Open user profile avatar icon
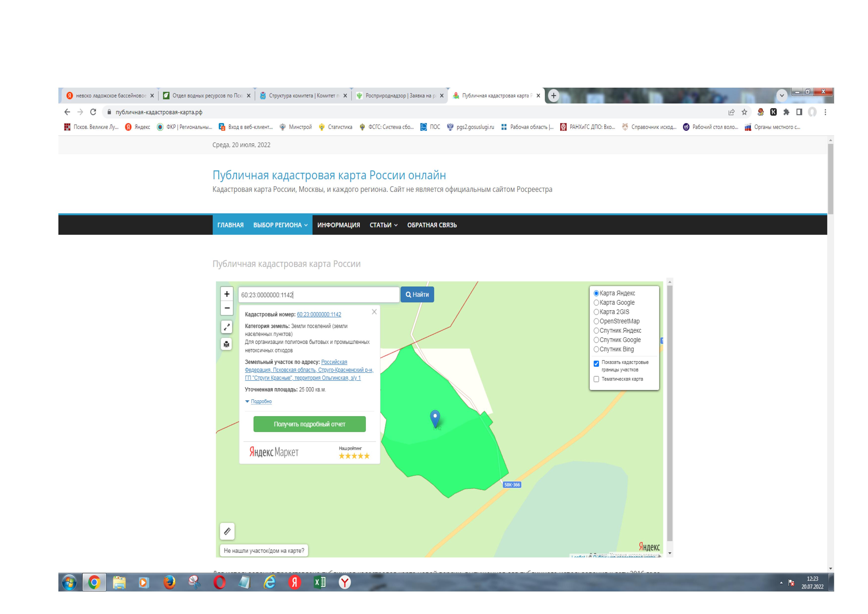 (x=812, y=112)
